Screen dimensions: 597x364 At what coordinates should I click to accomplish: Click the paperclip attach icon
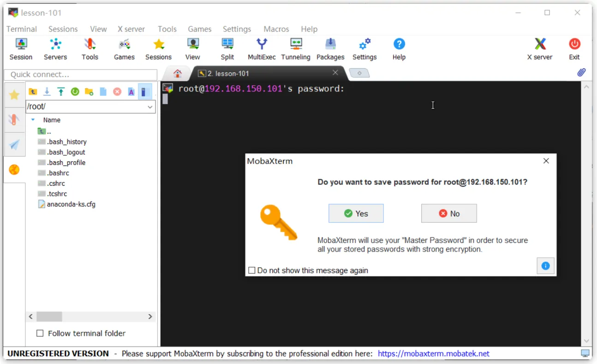click(x=582, y=73)
